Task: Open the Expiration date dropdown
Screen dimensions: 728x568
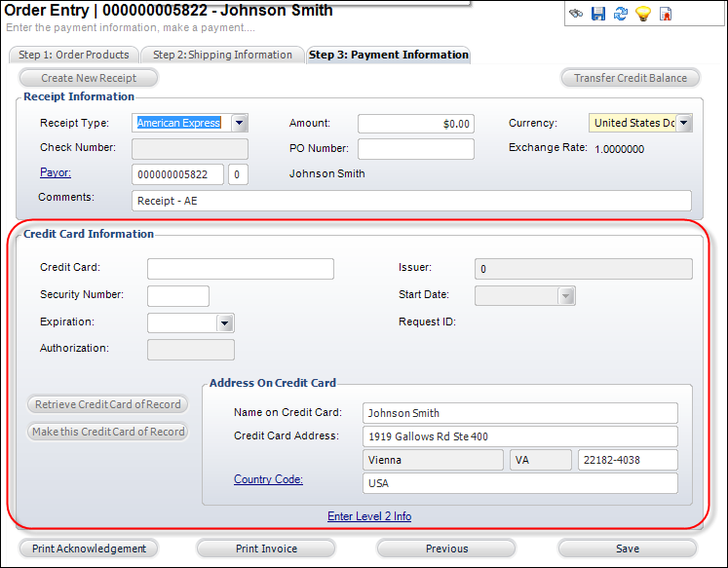Action: click(x=225, y=322)
